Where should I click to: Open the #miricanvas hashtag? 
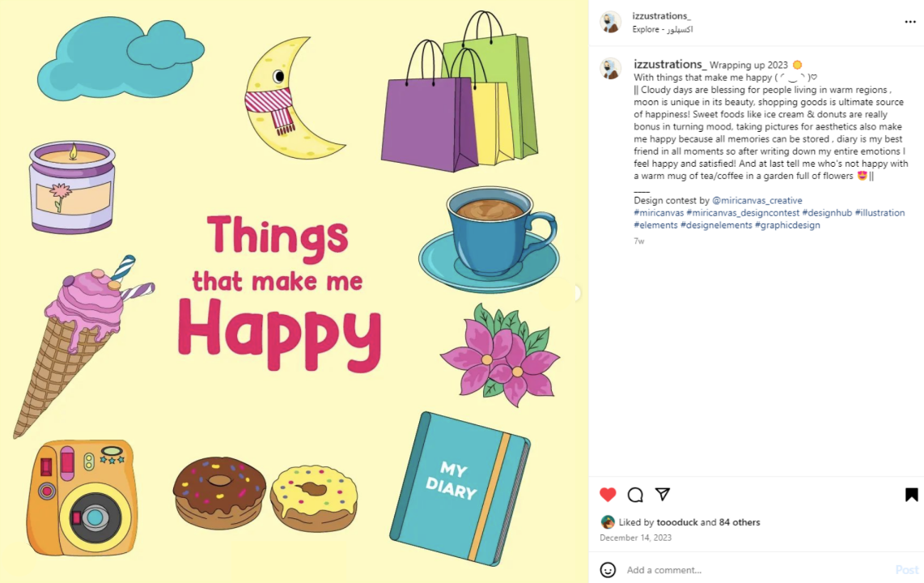pyautogui.click(x=659, y=213)
